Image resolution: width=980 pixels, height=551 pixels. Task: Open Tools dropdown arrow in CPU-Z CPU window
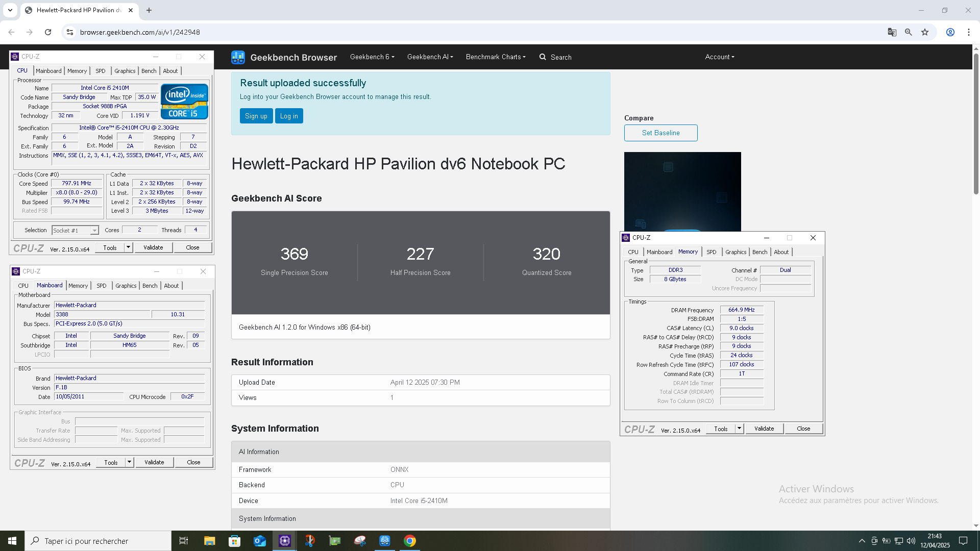(x=128, y=247)
